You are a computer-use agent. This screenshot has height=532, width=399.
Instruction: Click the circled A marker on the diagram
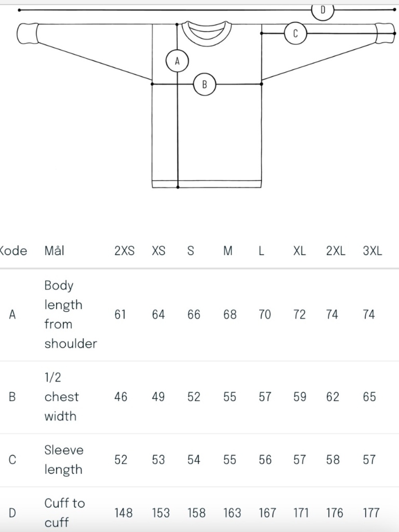click(x=177, y=61)
